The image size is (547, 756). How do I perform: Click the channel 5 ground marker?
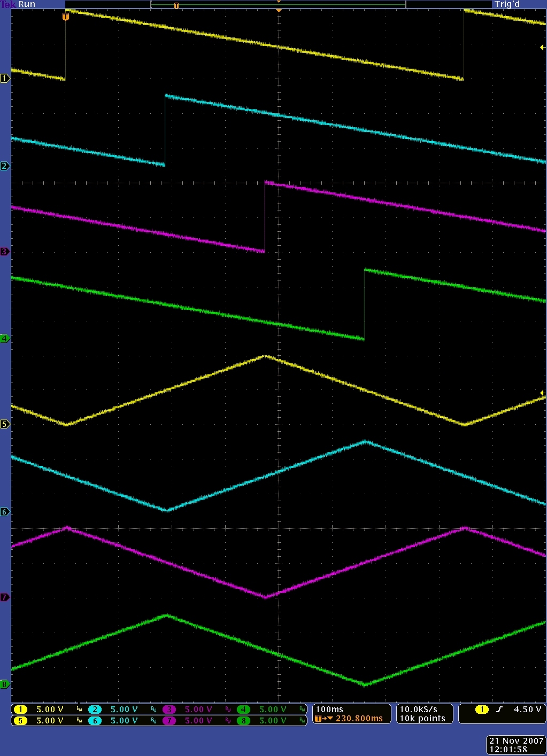5,424
